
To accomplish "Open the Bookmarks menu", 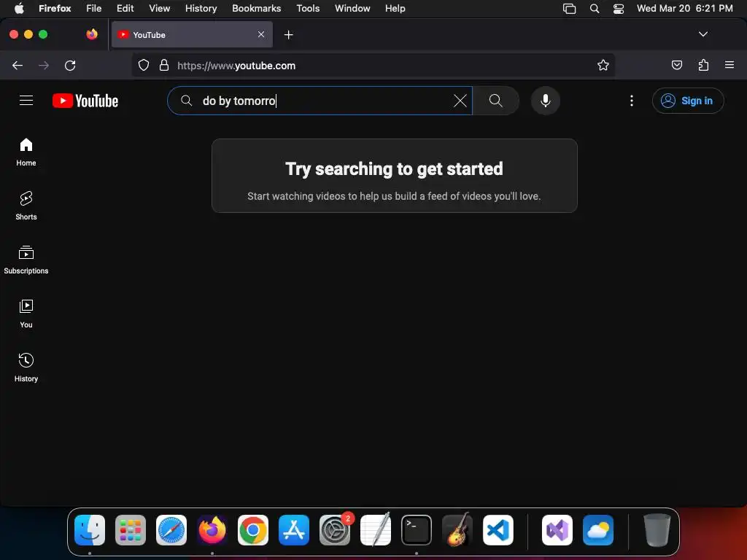I will (256, 8).
